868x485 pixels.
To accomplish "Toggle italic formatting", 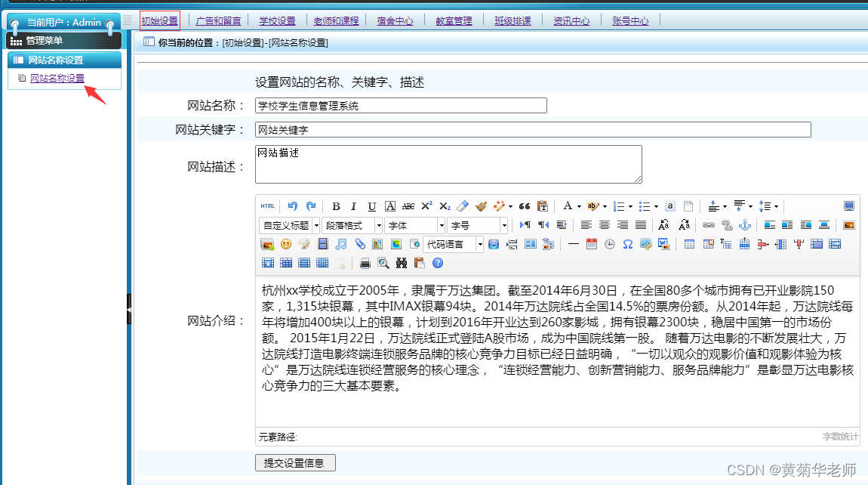I will click(354, 206).
